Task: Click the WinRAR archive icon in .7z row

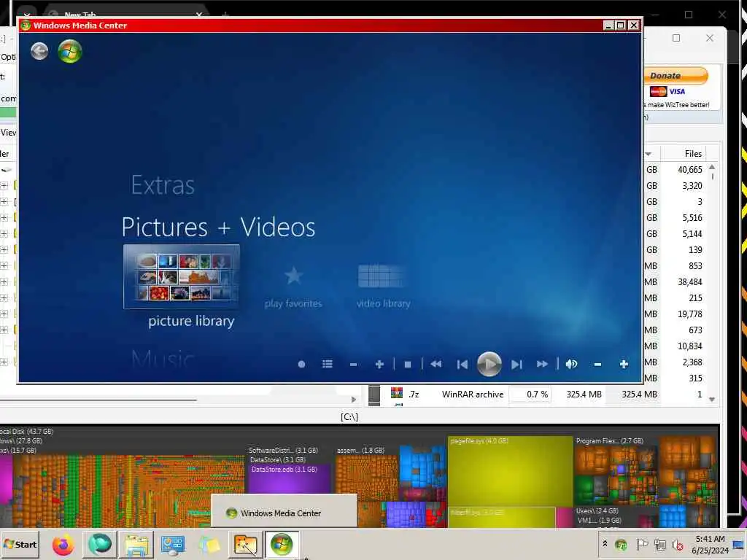Action: (396, 393)
